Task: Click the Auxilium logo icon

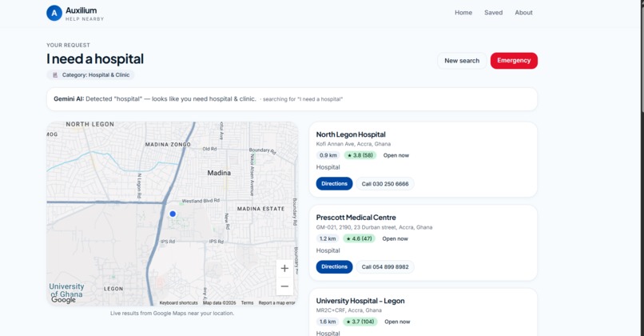Action: click(54, 13)
